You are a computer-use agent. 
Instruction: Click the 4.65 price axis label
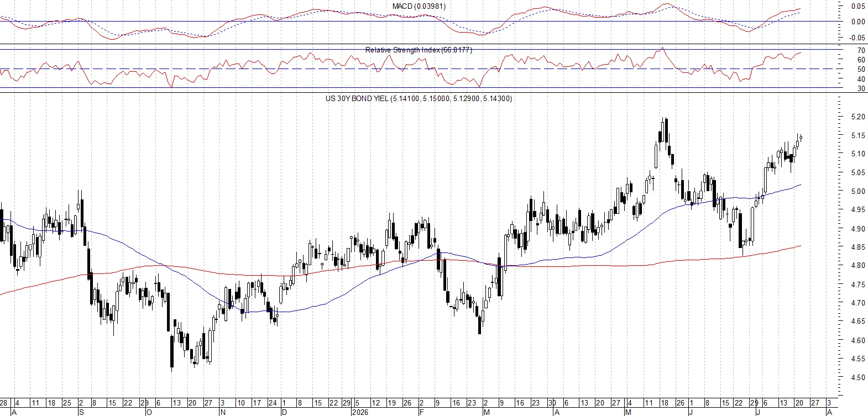click(x=859, y=322)
